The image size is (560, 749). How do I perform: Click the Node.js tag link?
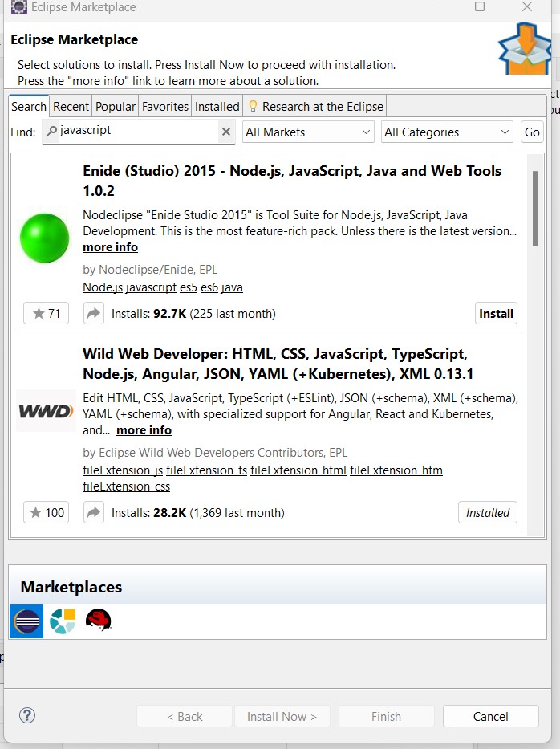(x=103, y=287)
